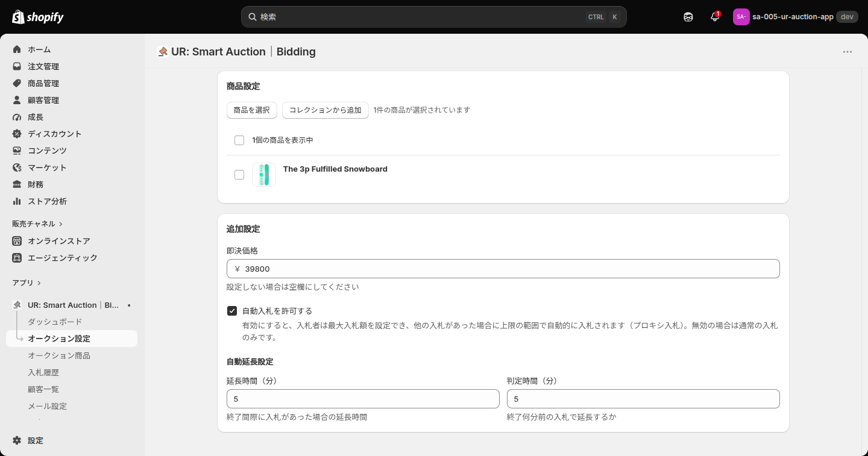Go to 入札履歴 page
Screen dimensions: 868x456
pos(43,372)
